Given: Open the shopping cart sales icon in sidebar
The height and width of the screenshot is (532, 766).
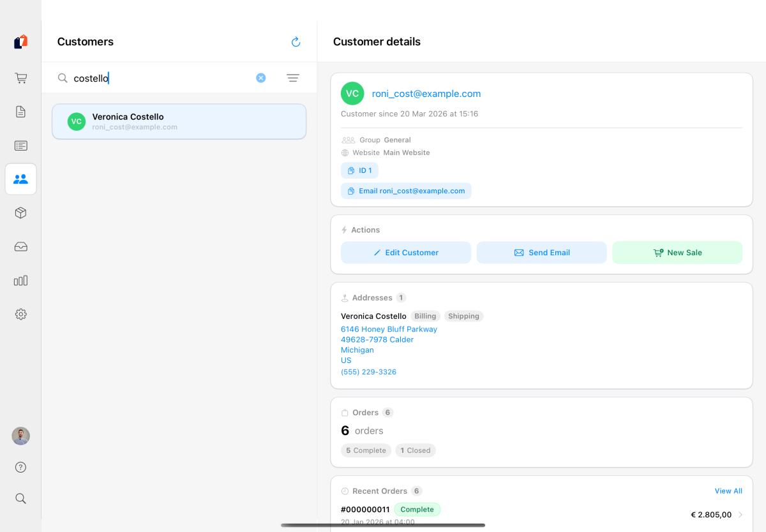Looking at the screenshot, I should pyautogui.click(x=20, y=78).
